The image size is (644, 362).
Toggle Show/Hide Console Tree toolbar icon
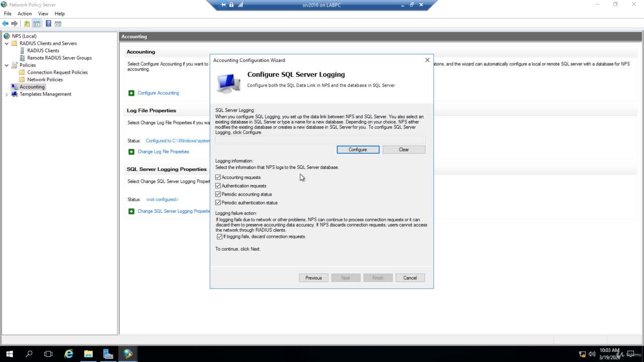(x=36, y=24)
